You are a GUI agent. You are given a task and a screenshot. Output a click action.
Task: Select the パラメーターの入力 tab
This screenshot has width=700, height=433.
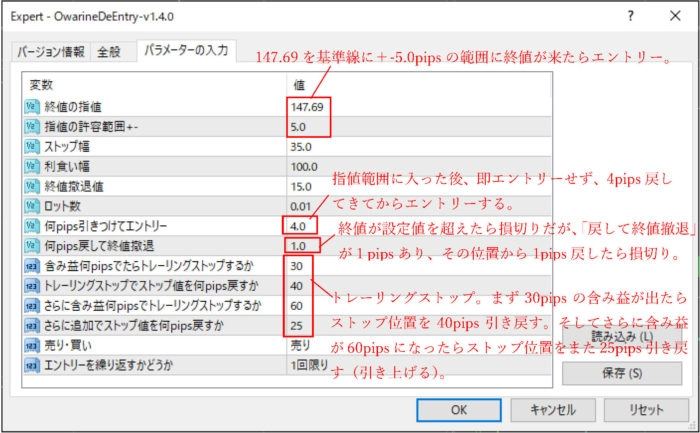(x=186, y=50)
